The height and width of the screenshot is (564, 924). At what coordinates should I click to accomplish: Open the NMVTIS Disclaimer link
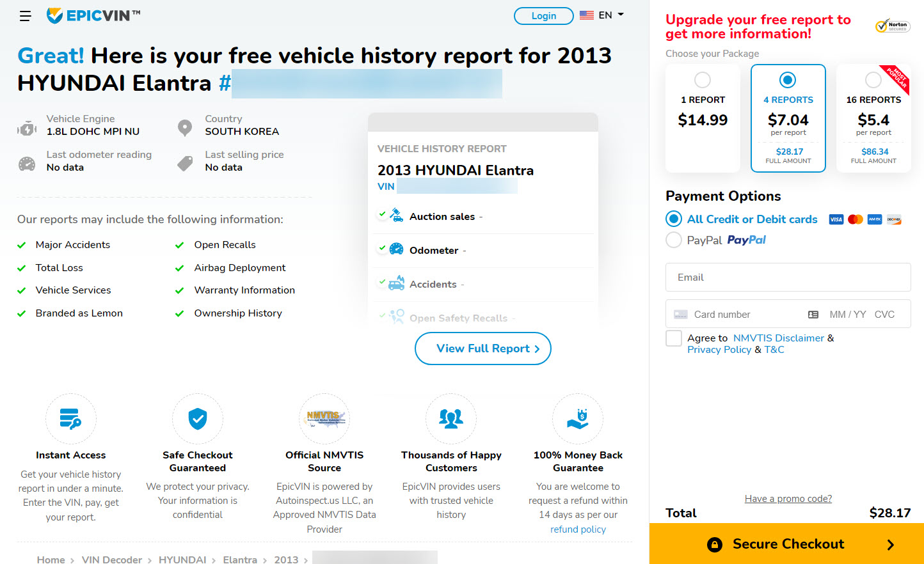point(779,338)
